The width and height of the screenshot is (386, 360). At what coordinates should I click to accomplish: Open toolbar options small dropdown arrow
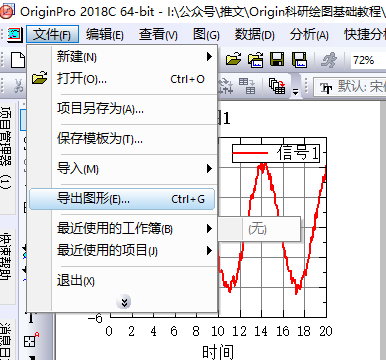295,91
